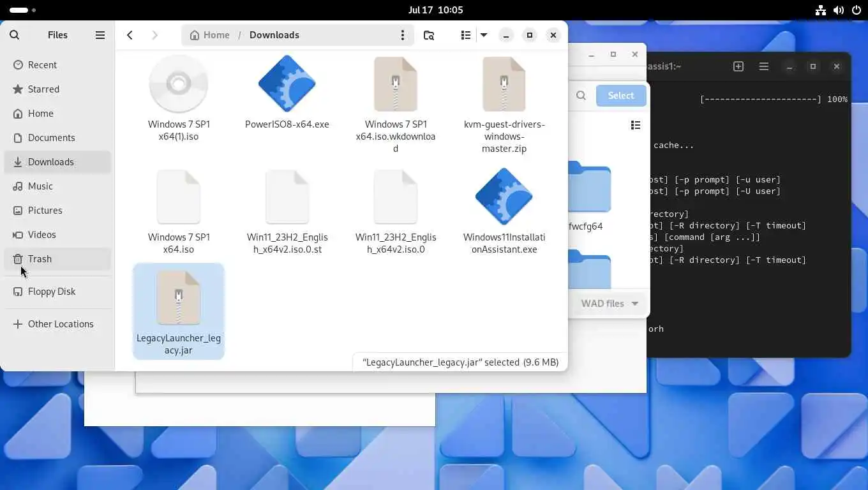868x490 pixels.
Task: Select the PowerISO8-x64.exe file icon
Action: pyautogui.click(x=287, y=84)
